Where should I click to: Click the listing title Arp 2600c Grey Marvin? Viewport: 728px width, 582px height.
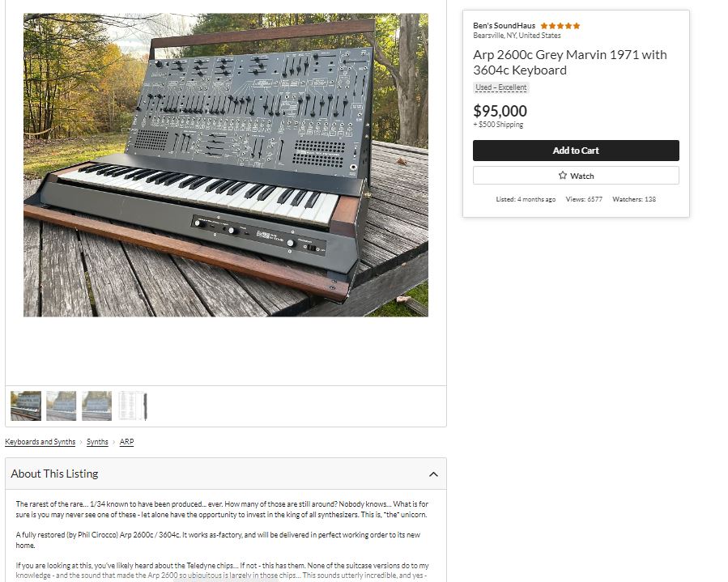[569, 62]
